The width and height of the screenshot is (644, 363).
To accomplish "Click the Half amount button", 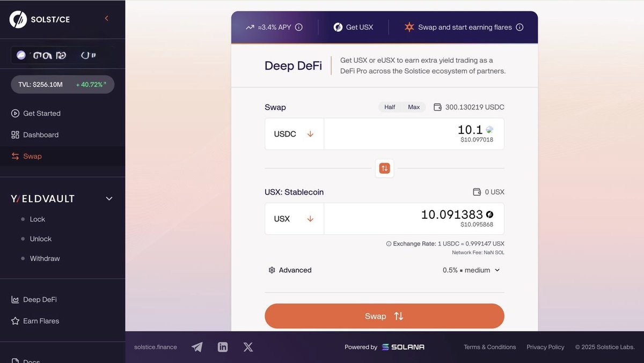I will point(390,107).
